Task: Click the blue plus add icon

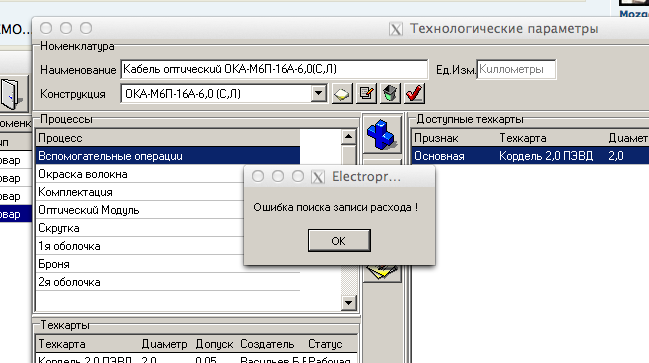Action: tap(381, 135)
